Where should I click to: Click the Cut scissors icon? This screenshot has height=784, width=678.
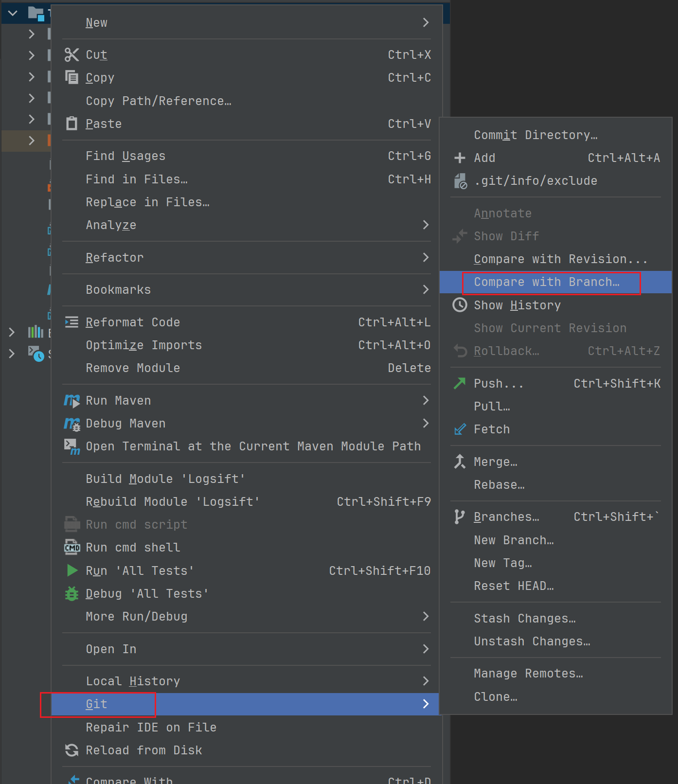click(x=71, y=55)
